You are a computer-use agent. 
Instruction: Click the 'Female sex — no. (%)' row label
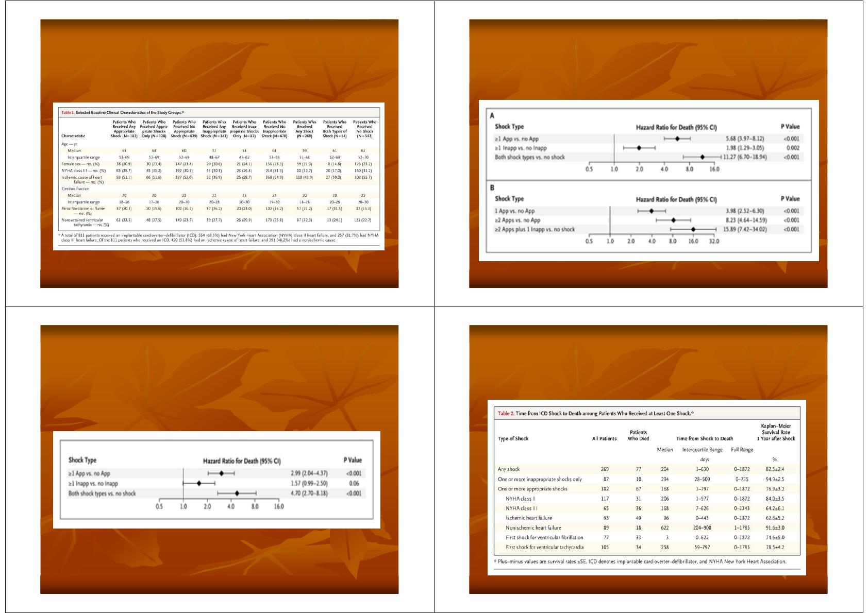coord(80,164)
